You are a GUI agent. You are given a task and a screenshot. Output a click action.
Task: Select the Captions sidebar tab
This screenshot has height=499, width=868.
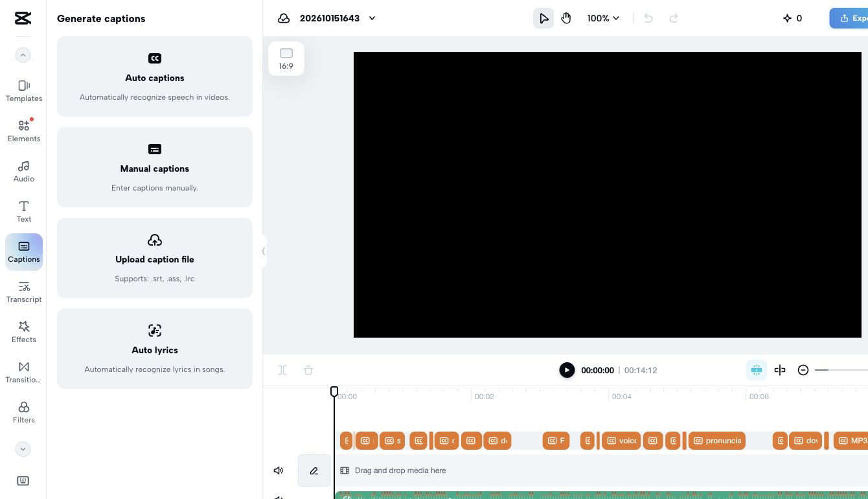[x=24, y=252]
